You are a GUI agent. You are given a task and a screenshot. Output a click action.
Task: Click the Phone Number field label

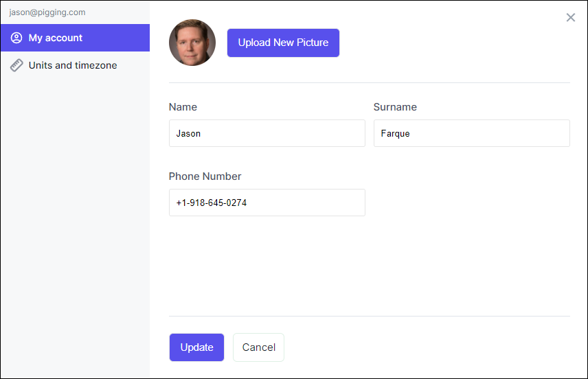tap(205, 176)
